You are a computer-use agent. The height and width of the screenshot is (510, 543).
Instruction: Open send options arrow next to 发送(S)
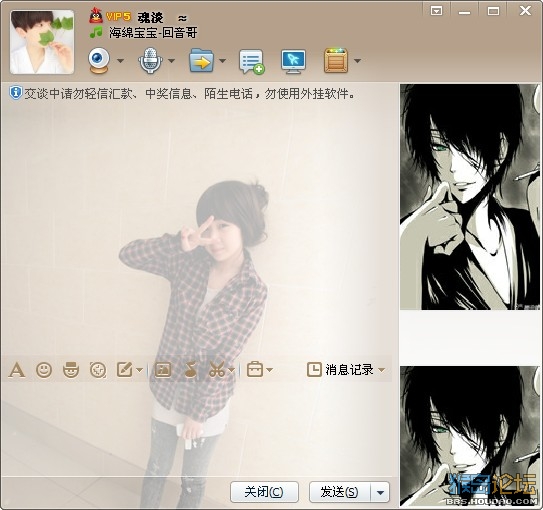[380, 492]
